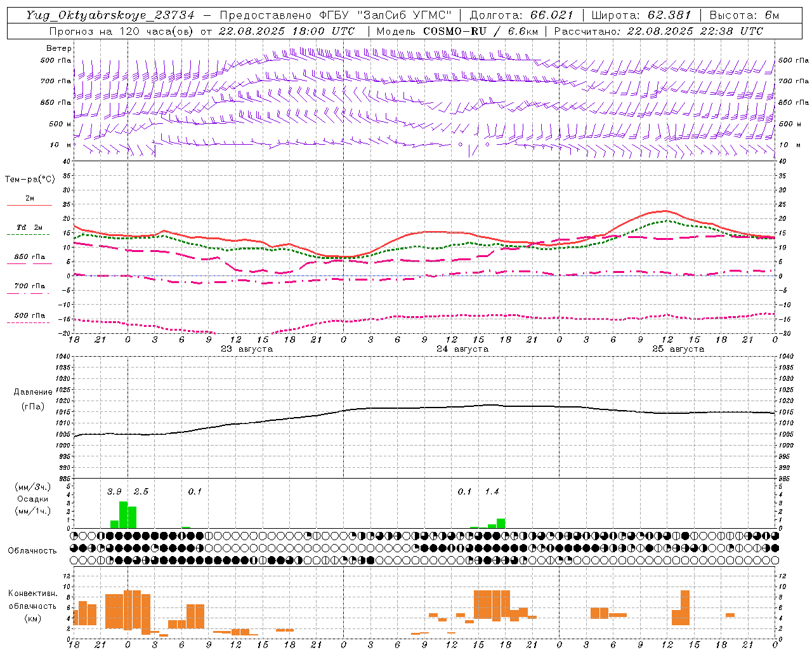Click the Широта: 62.381 value
The image size is (812, 650).
click(x=641, y=15)
